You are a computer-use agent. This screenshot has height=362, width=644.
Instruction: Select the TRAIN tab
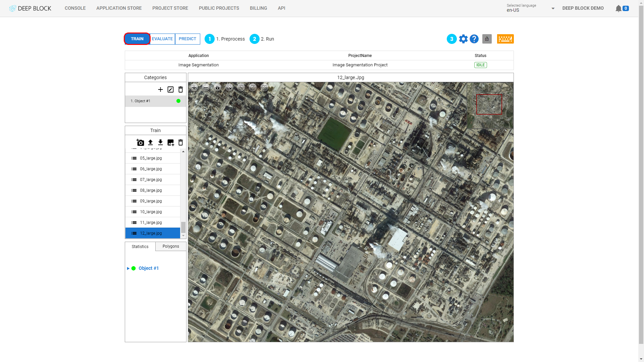pos(137,39)
